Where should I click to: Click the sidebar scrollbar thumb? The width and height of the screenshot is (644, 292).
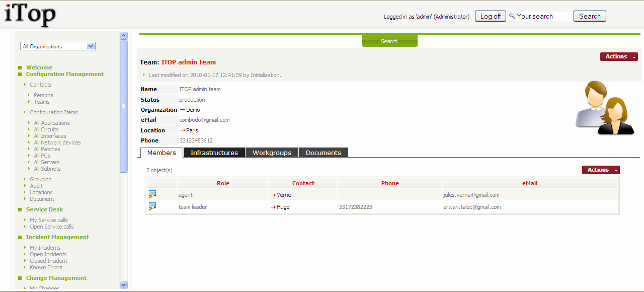coord(124,106)
